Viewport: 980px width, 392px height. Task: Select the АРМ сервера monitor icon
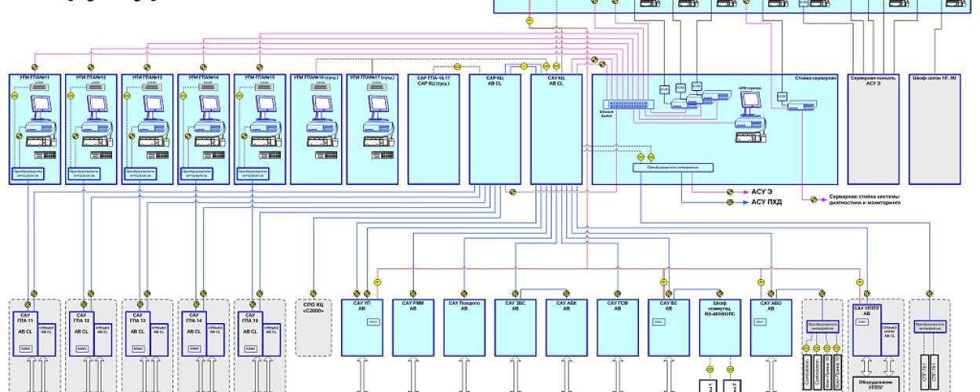pos(750,100)
